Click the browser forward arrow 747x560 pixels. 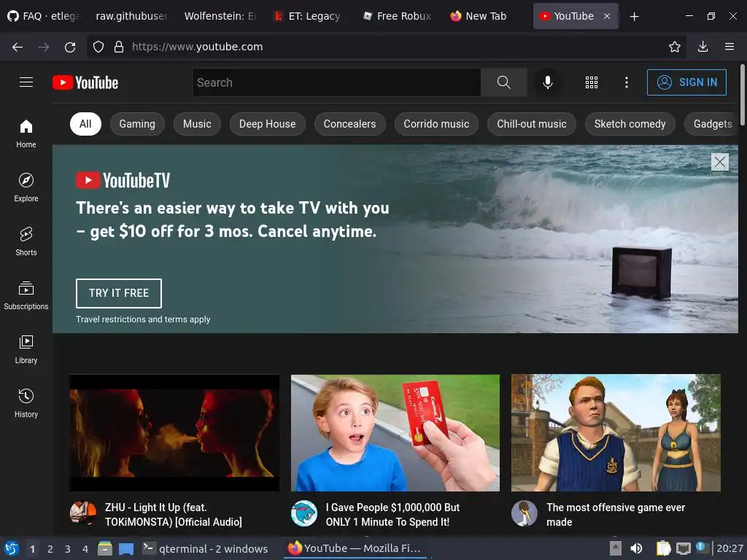(x=44, y=47)
